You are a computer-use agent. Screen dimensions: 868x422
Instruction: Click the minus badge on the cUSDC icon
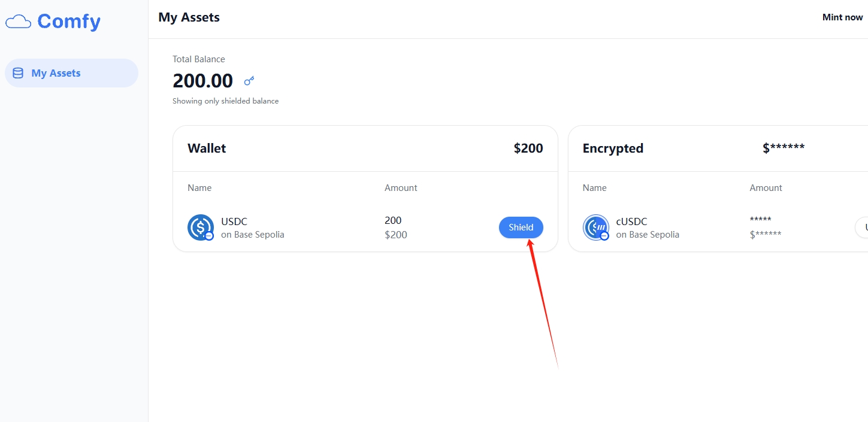604,236
